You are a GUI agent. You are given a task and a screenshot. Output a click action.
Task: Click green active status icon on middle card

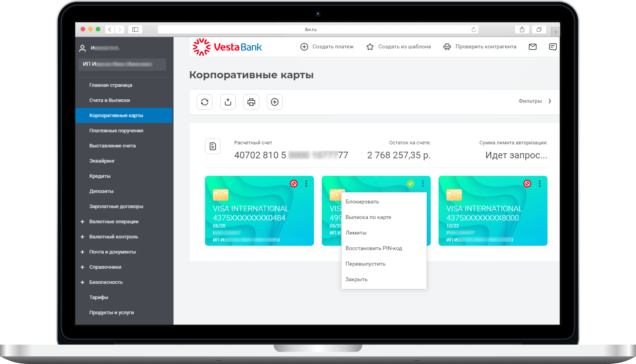[410, 184]
